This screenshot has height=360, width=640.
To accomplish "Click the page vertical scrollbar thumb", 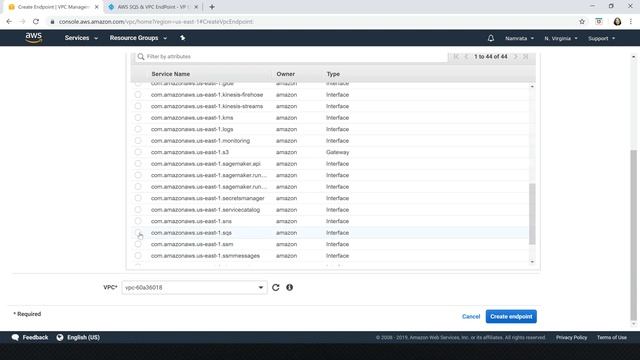I will pos(633,236).
